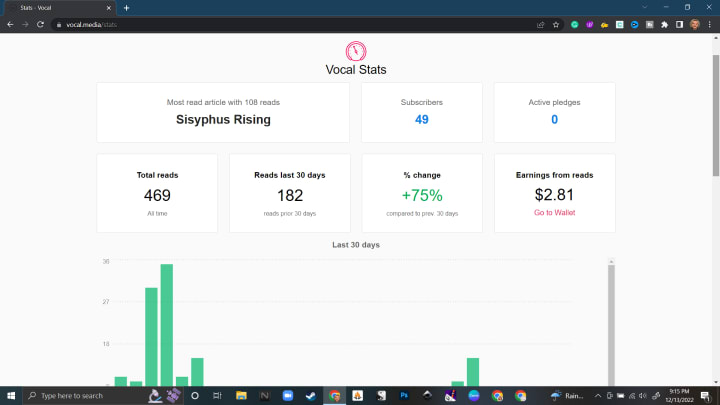Open the Sisyphus Rising article
This screenshot has width=720, height=405.
(223, 119)
